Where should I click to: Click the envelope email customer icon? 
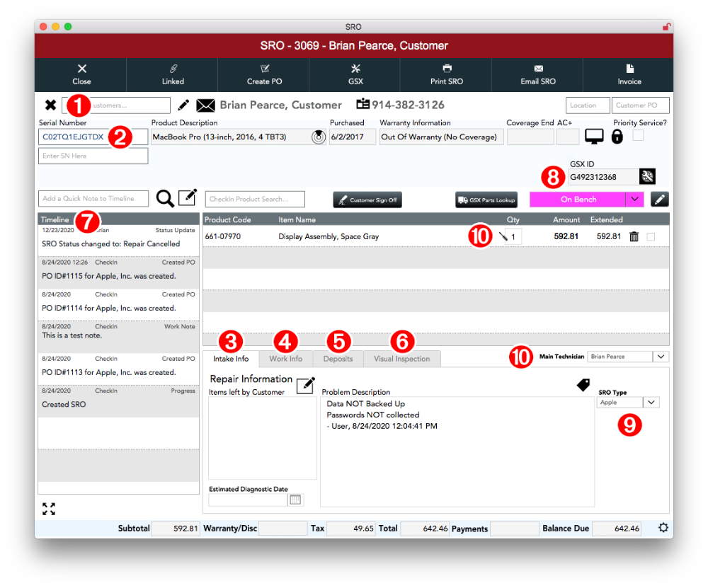click(x=205, y=105)
